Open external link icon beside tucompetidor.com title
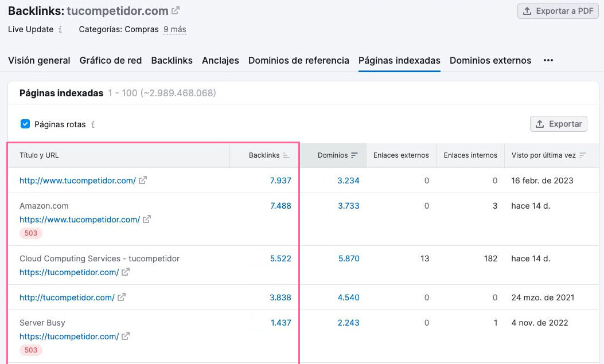The width and height of the screenshot is (604, 364). point(176,10)
